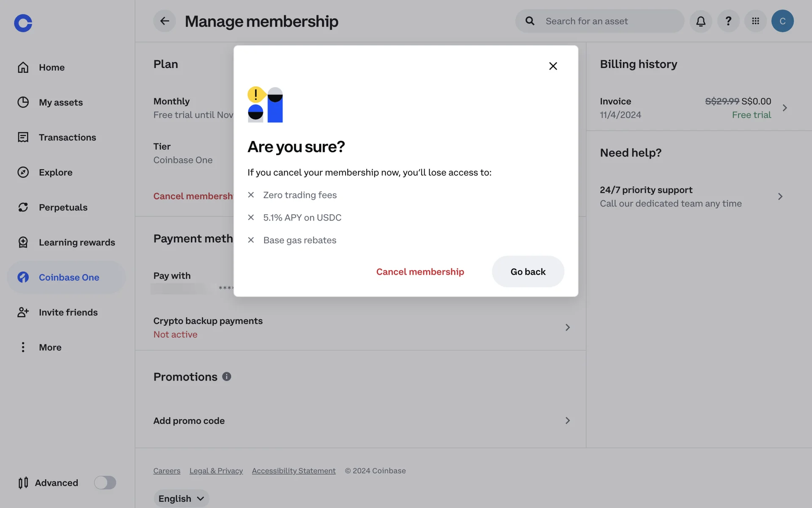Confirm Cancel membership in the dialog
This screenshot has width=812, height=508.
coord(420,272)
